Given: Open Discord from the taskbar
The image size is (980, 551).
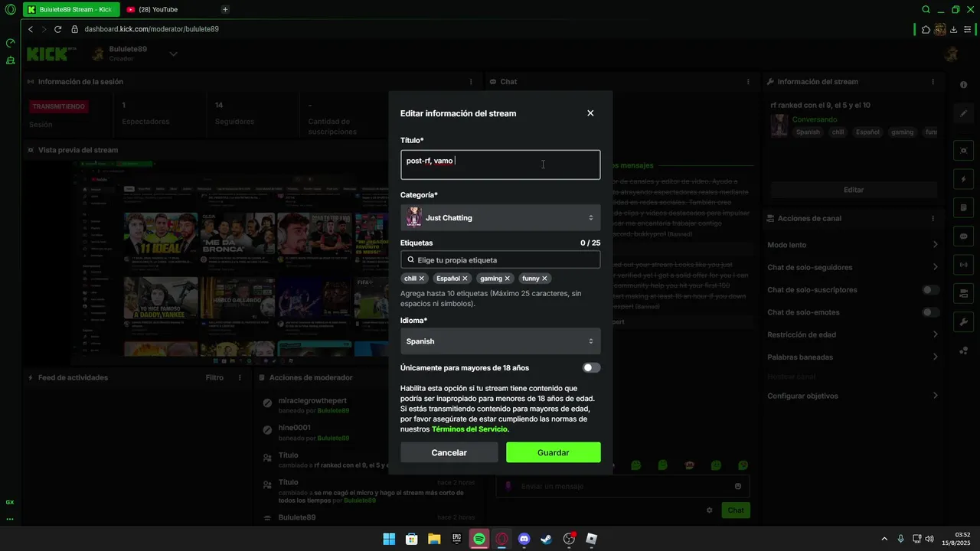Looking at the screenshot, I should (x=524, y=539).
